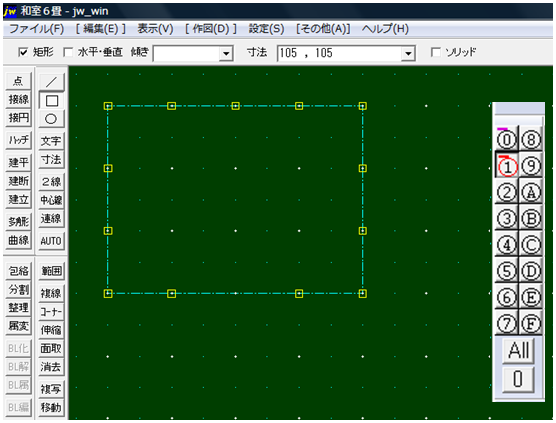Open the 傾き dropdown arrow

pos(226,54)
